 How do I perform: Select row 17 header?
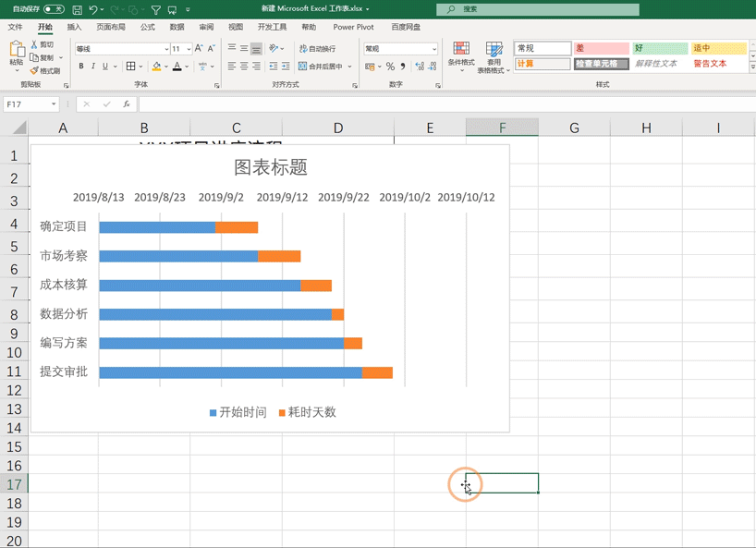pos(14,484)
